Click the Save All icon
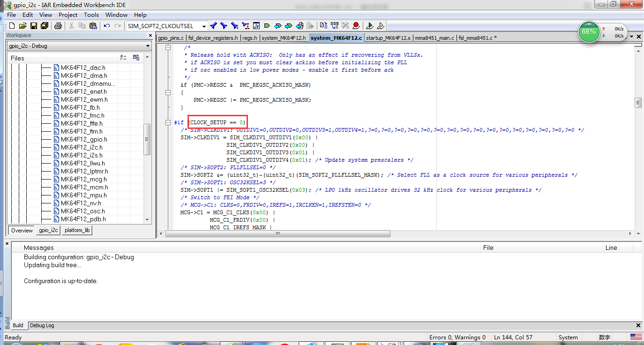Viewport: 644px width, 345px height. click(x=44, y=26)
